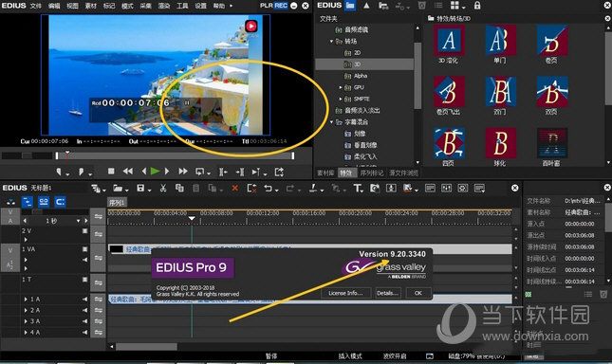Click the Cut scissors icon in timeline toolbar
Image resolution: width=612 pixels, height=364 pixels.
pos(163,189)
